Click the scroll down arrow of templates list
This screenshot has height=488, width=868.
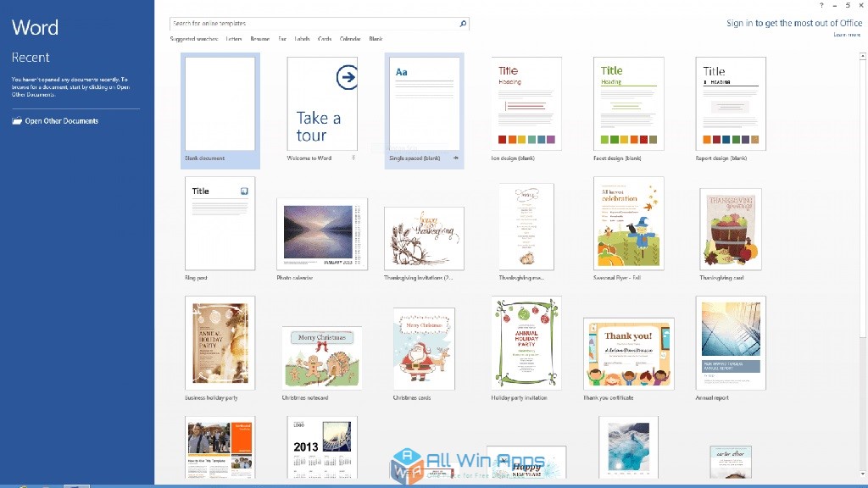coord(862,474)
